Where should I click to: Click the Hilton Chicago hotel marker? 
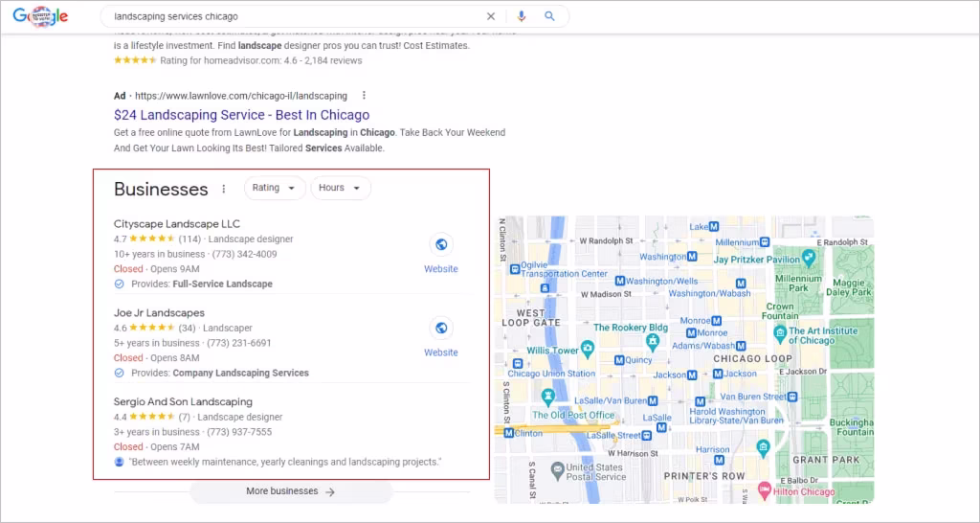[764, 488]
